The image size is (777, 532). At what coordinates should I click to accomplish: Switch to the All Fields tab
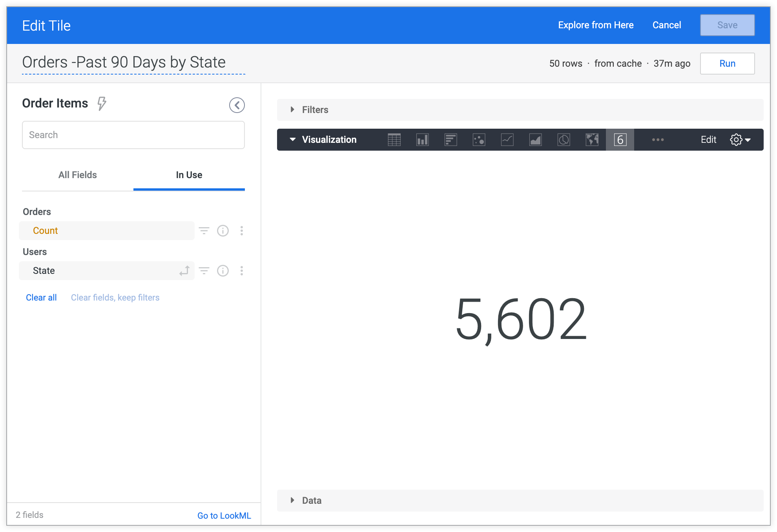[77, 175]
